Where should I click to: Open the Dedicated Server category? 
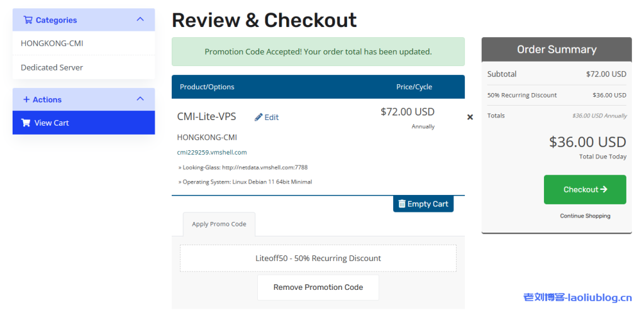[52, 67]
